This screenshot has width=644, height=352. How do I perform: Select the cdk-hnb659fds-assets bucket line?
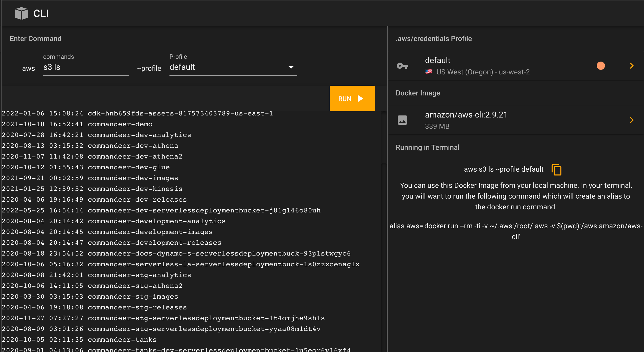137,113
